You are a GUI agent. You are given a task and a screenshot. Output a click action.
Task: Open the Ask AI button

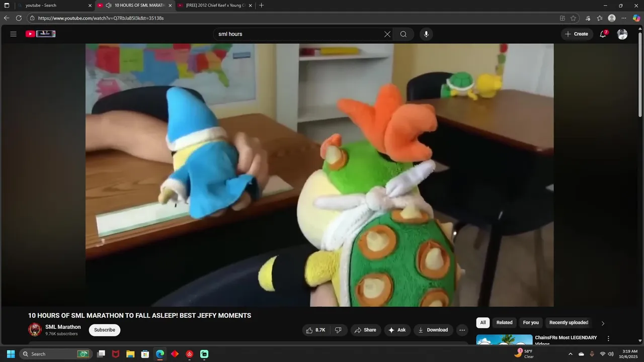[x=397, y=330]
